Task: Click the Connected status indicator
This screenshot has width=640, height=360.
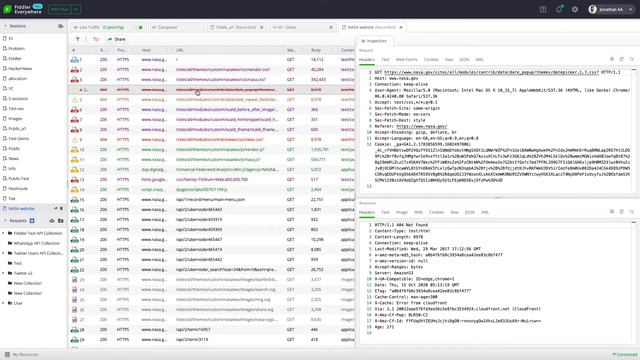Action: coord(625,355)
